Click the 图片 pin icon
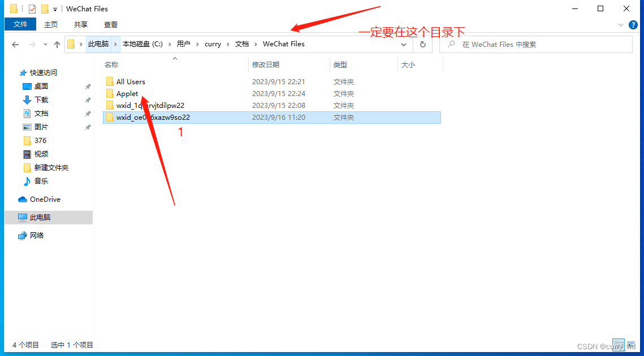 point(88,127)
